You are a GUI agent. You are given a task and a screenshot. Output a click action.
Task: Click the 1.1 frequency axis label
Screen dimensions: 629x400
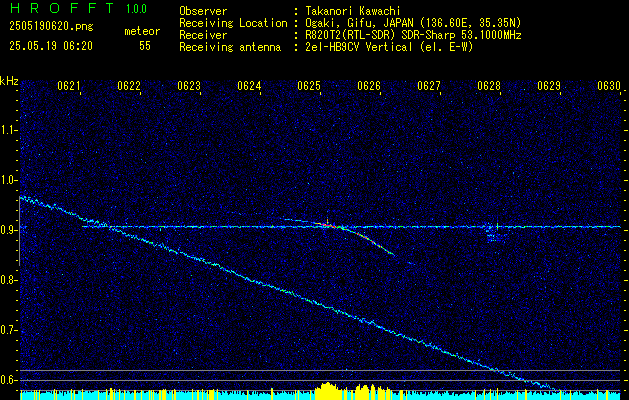8,130
